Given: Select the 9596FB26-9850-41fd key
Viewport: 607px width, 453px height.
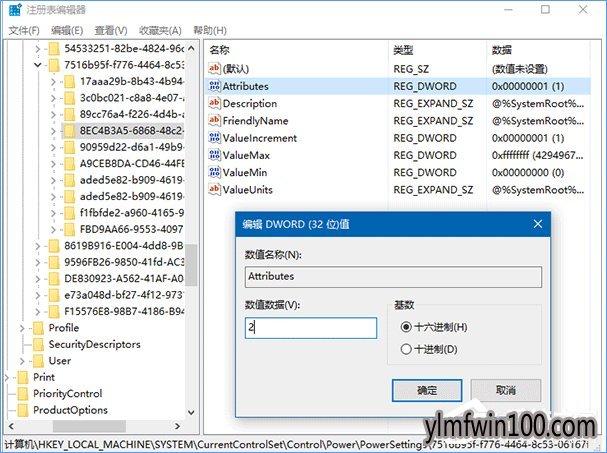Looking at the screenshot, I should 124,262.
